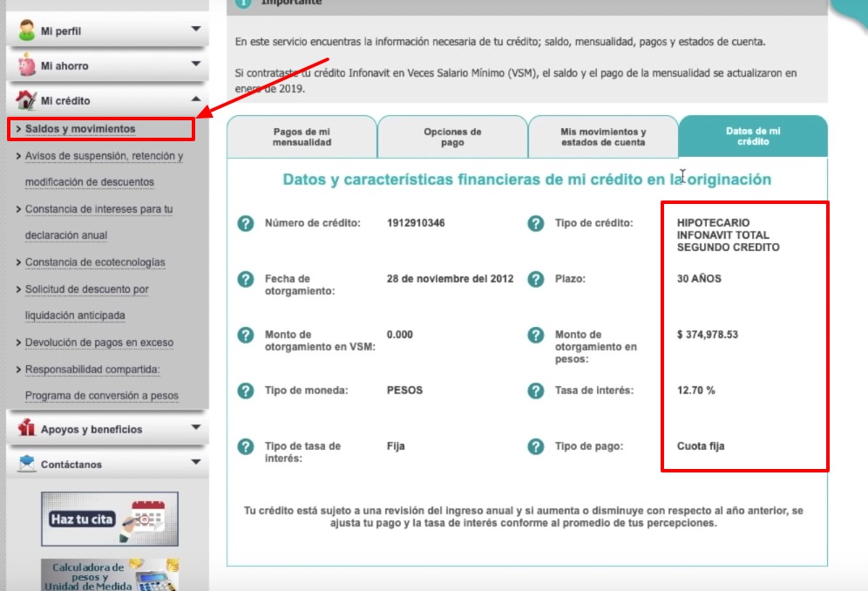
Task: Click the Mi perfil menu label
Action: (61, 31)
